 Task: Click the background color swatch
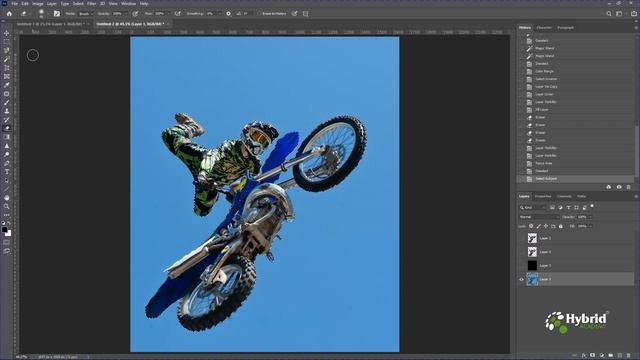click(9, 233)
